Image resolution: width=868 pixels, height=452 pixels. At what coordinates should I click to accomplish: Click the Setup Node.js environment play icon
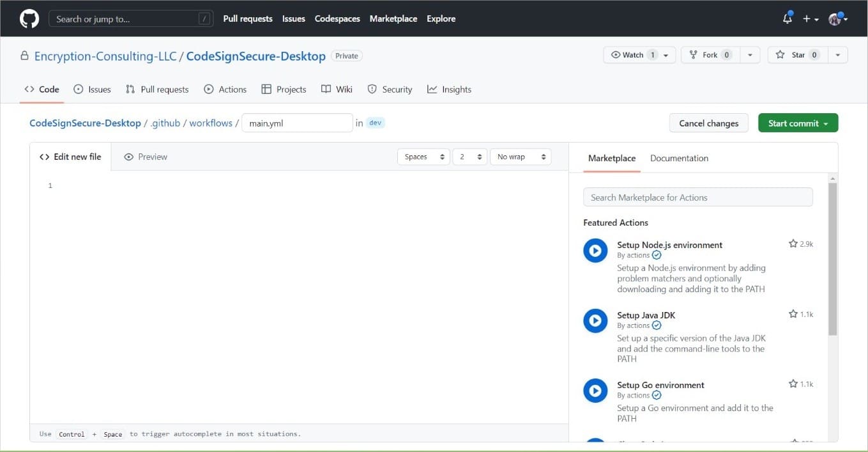pos(595,251)
